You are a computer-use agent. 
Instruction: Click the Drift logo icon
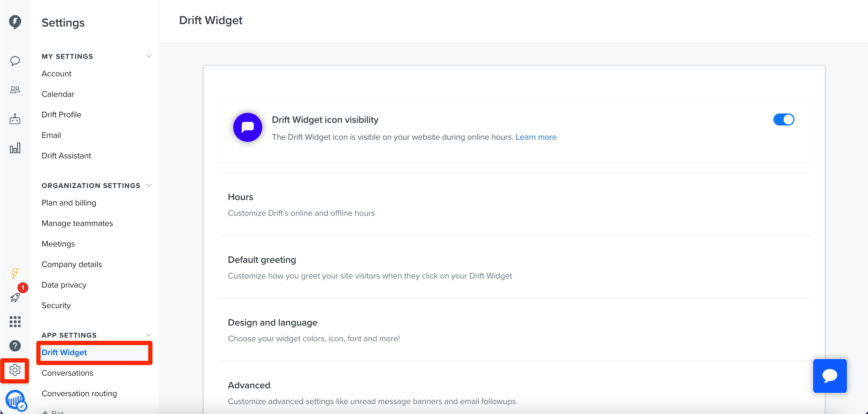coord(15,22)
